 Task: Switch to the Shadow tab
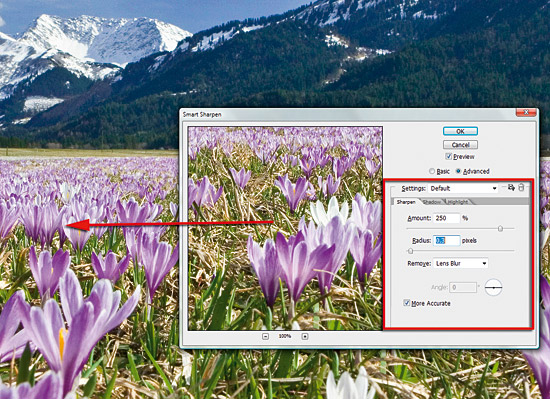[432, 202]
